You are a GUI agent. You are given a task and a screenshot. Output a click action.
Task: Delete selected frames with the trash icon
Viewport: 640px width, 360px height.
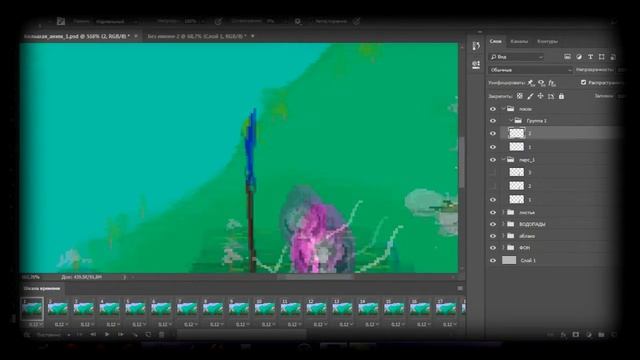[x=162, y=334]
